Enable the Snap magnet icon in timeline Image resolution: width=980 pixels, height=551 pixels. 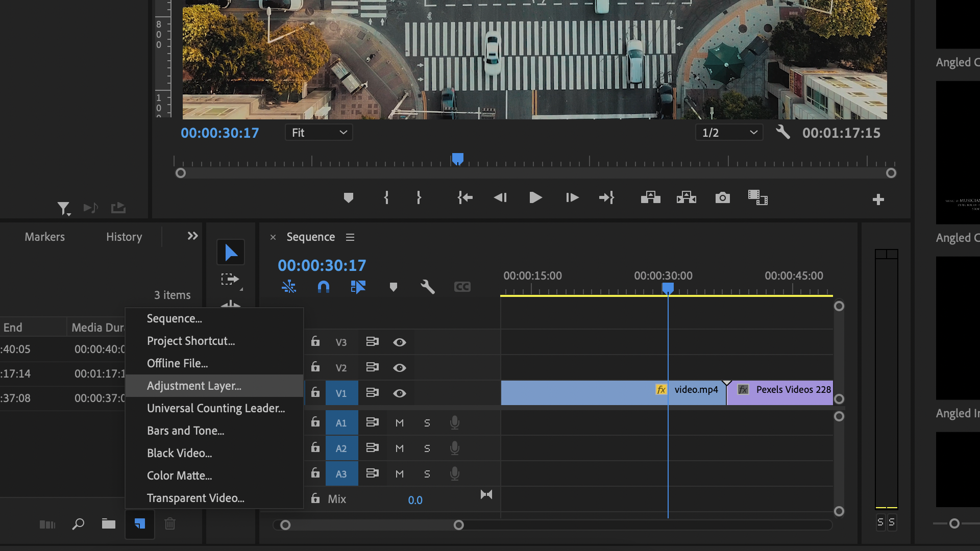point(324,287)
